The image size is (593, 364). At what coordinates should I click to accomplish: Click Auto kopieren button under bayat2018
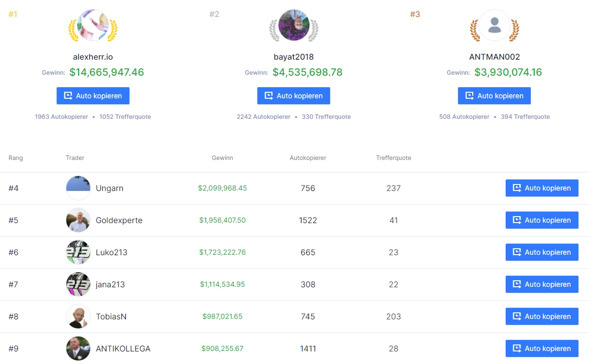(293, 96)
